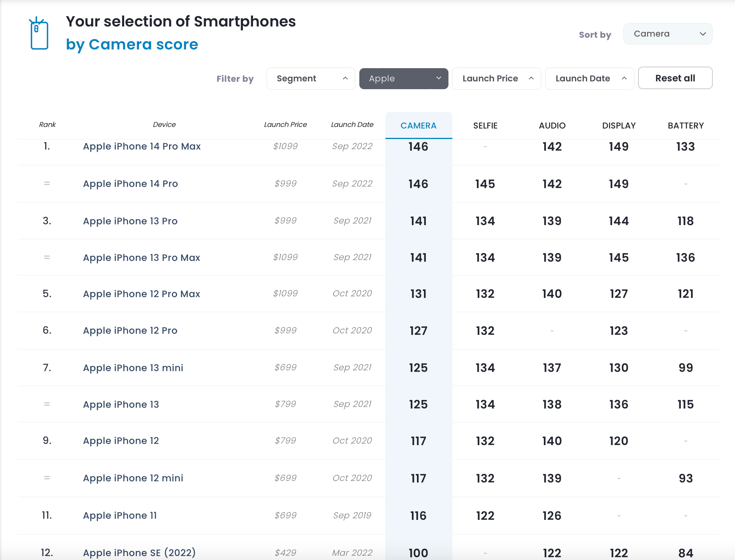This screenshot has width=735, height=560.
Task: Click the Apple iPhone 12 mini link
Action: pyautogui.click(x=133, y=478)
